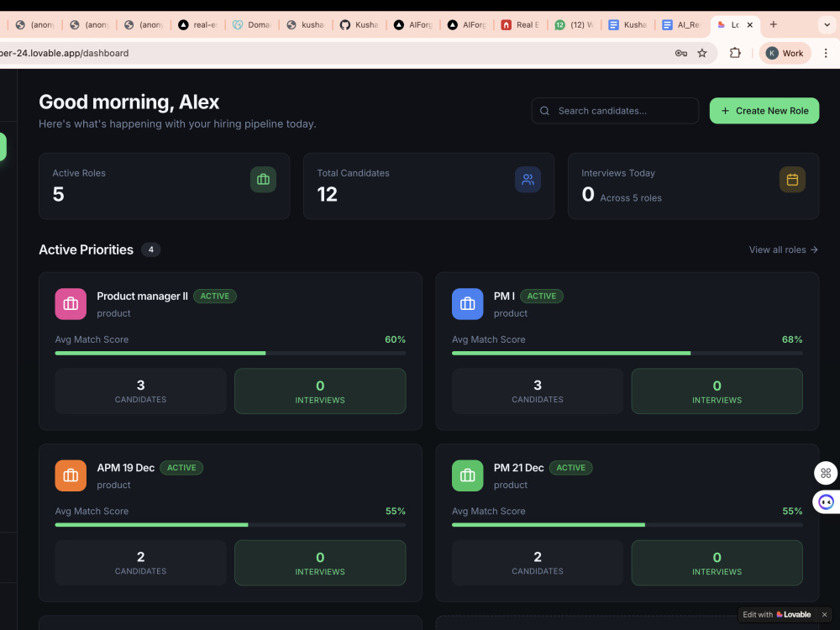Viewport: 840px width, 630px height.
Task: Click the 68% match score value
Action: tap(792, 339)
